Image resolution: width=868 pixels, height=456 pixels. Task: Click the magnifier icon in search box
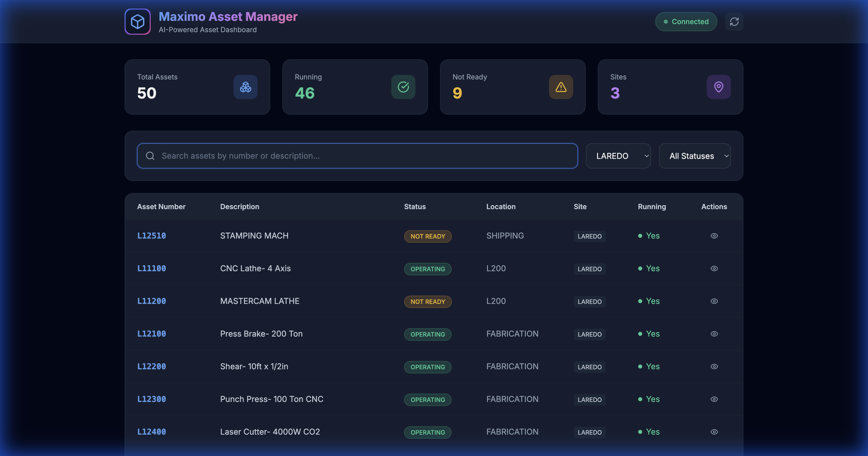(x=150, y=156)
